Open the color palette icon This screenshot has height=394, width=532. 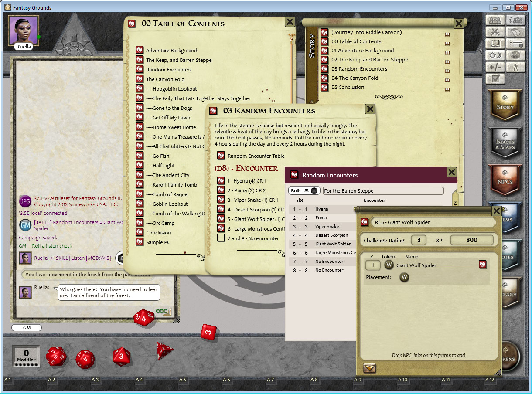(x=515, y=55)
